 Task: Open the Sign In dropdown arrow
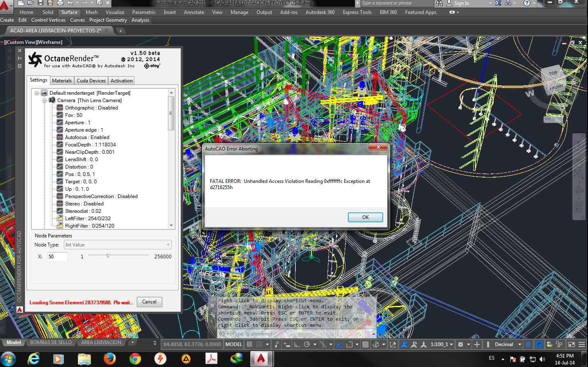pos(490,3)
